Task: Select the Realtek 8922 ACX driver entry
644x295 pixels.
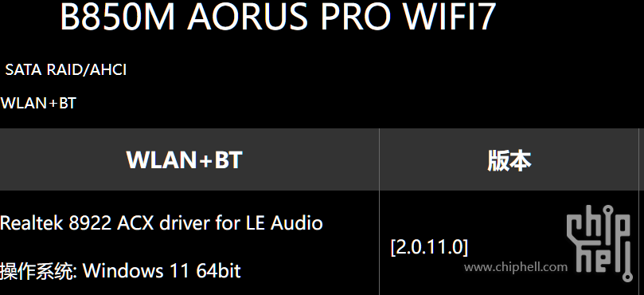Action: 162,223
